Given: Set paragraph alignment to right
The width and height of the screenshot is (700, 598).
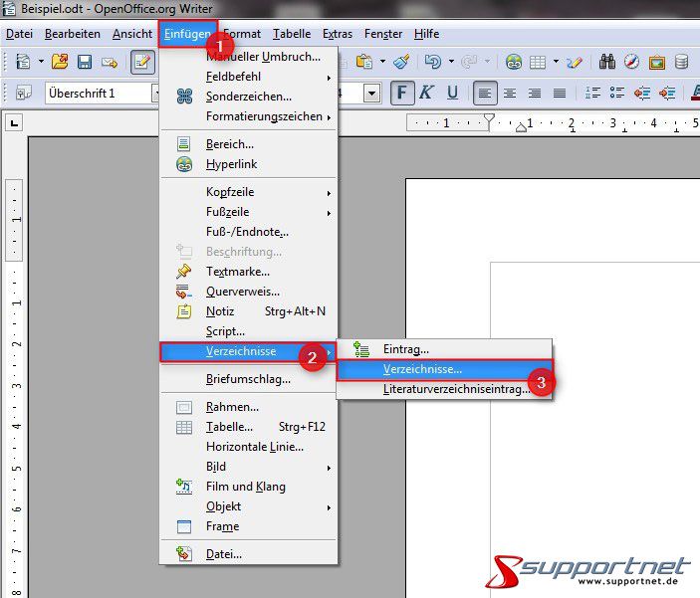Looking at the screenshot, I should (535, 93).
